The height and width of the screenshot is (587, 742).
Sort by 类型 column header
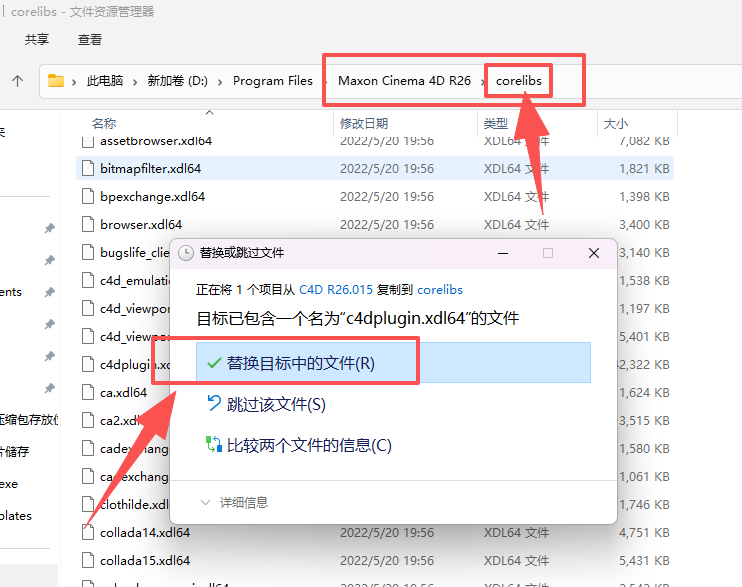click(495, 124)
